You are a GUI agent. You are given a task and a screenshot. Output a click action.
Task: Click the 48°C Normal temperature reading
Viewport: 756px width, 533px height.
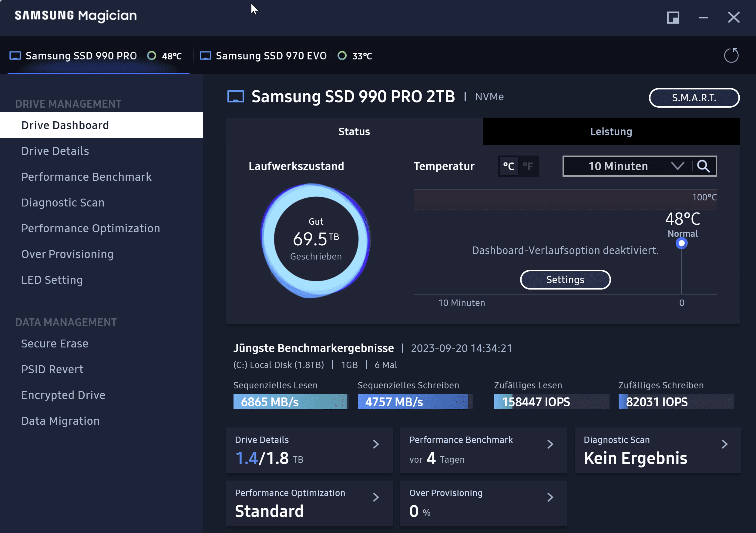coord(683,225)
